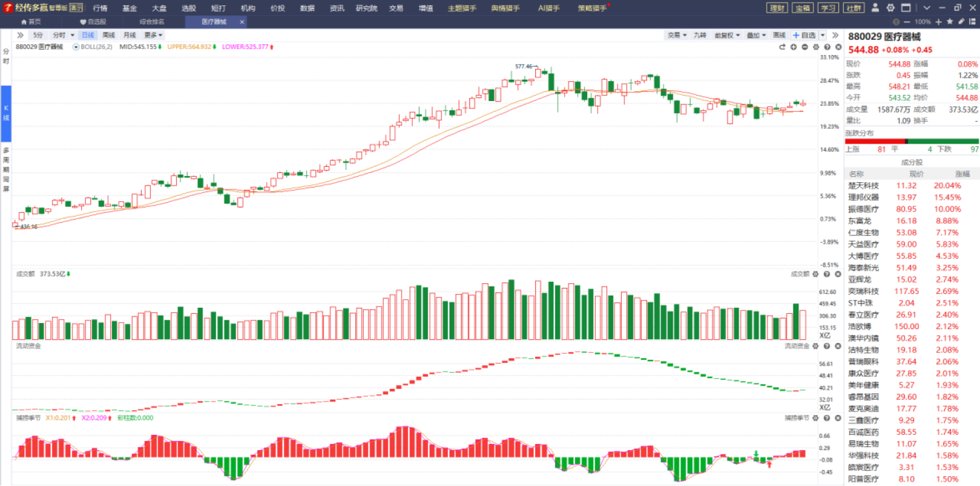Screen dimensions: 980x486
Task: Click the 加自选 button
Action: 804,35
